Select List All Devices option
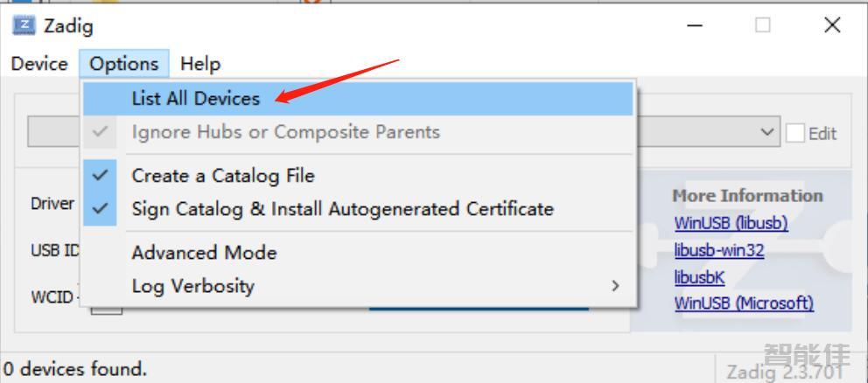Image resolution: width=868 pixels, height=383 pixels. click(x=196, y=99)
